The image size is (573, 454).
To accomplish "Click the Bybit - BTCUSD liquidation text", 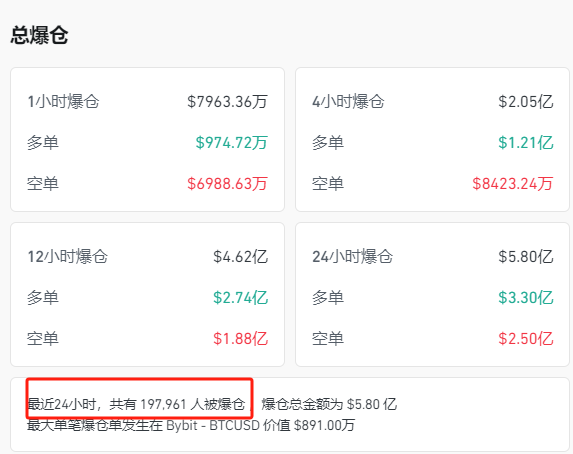I will (x=213, y=425).
